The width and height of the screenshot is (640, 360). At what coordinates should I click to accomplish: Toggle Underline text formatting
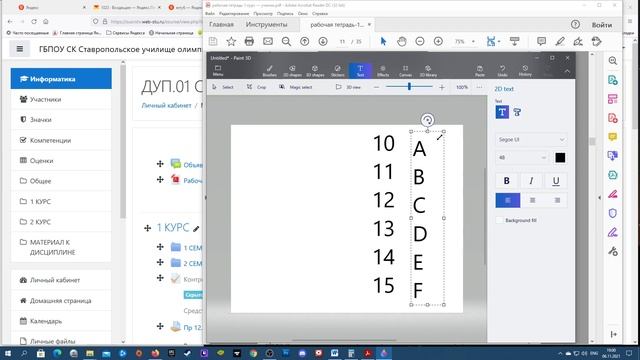(x=556, y=181)
